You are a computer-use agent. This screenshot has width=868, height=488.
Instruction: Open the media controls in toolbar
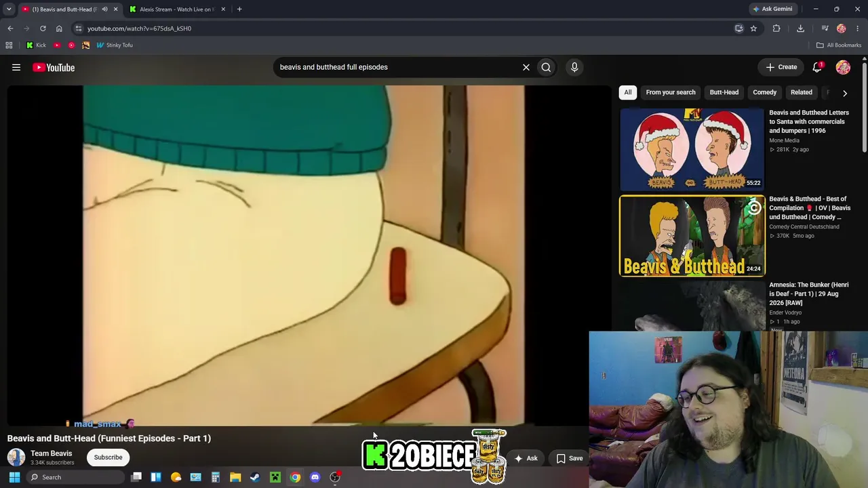(825, 28)
